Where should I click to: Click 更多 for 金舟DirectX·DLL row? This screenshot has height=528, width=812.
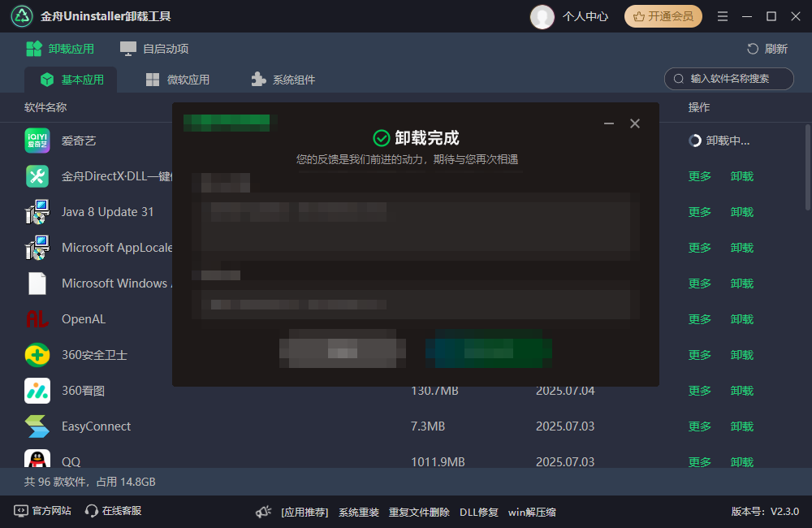pyautogui.click(x=700, y=176)
